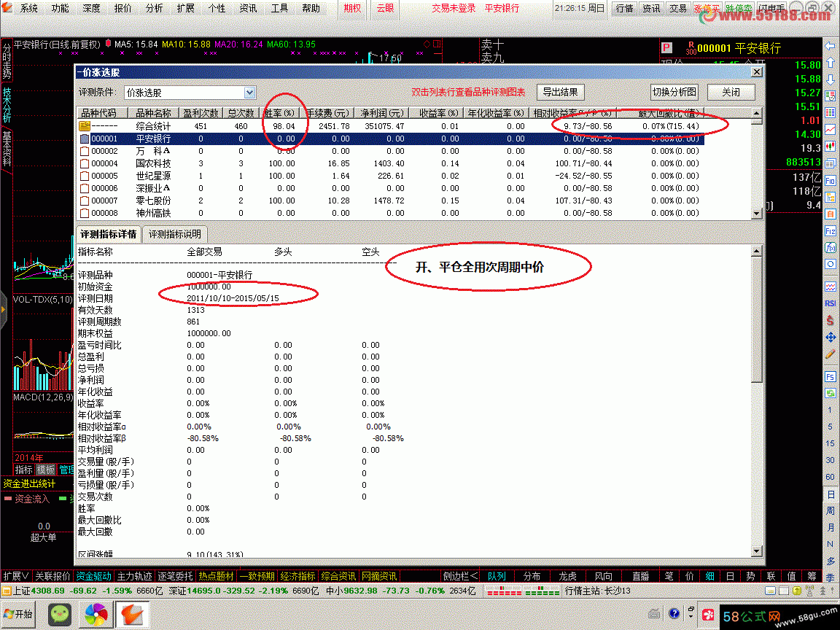Click the wave lines indicator icon in sidebar

tap(830, 287)
